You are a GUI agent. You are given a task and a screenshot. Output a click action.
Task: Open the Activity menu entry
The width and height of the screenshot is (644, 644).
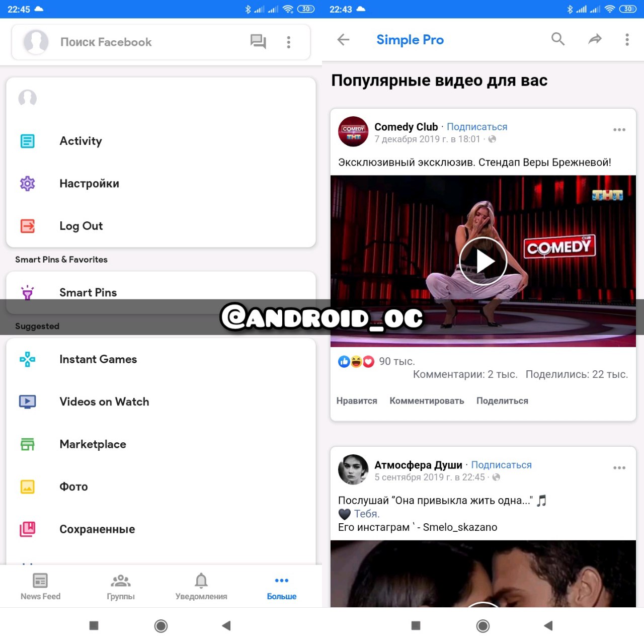click(161, 141)
